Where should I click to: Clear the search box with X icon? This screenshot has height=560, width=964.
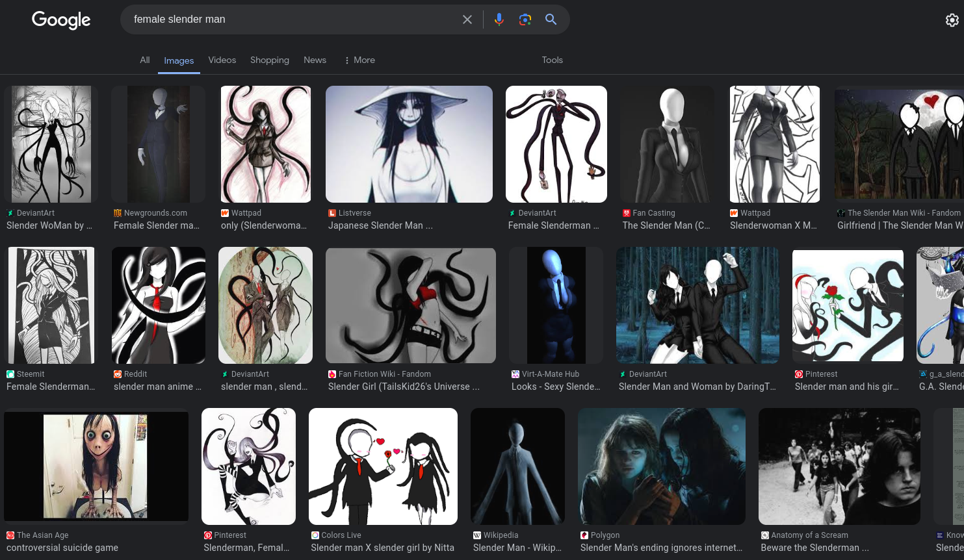467,19
